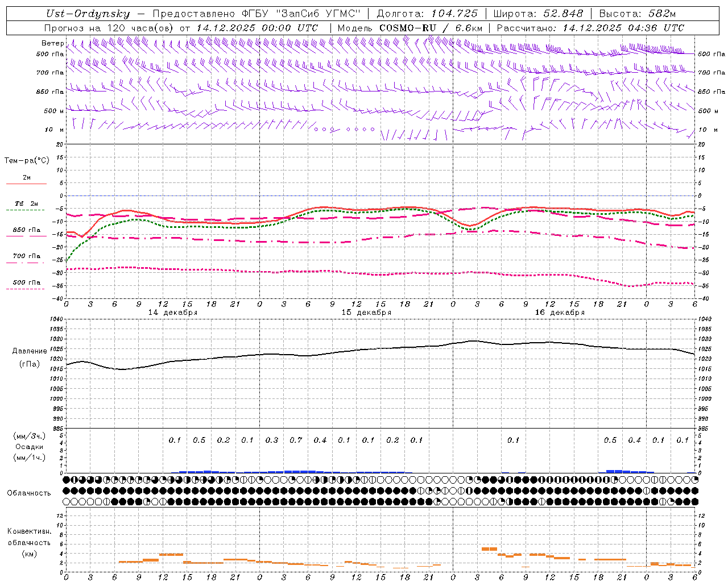Click the 0.7 precipitation value

[296, 440]
